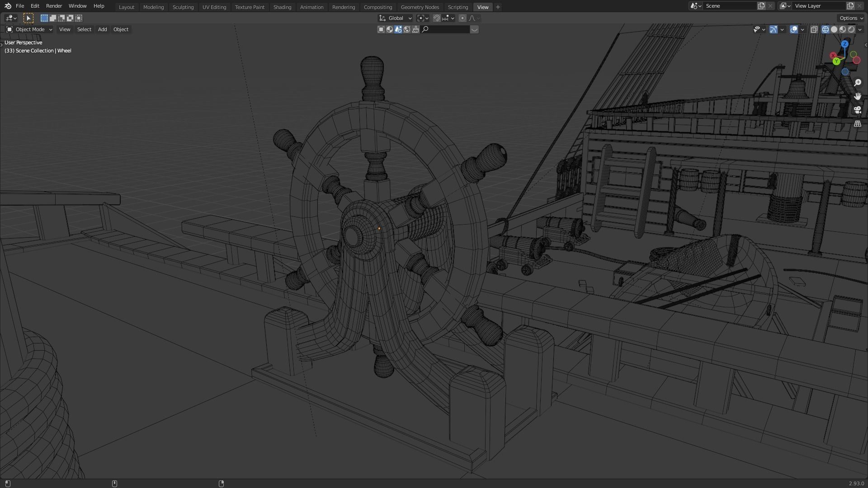868x488 pixels.
Task: Open the viewport Object menu
Action: pyautogui.click(x=121, y=29)
